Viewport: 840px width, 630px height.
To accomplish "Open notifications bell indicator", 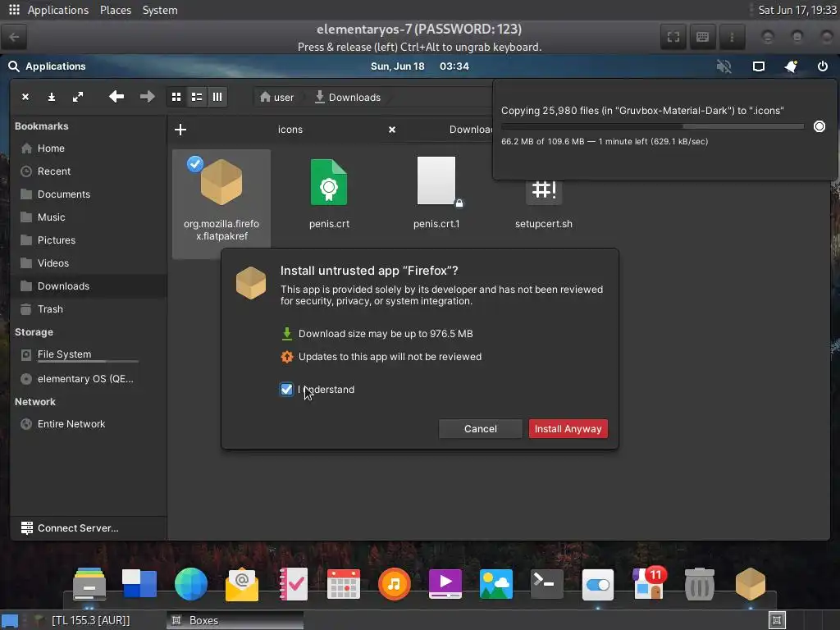I will (791, 66).
